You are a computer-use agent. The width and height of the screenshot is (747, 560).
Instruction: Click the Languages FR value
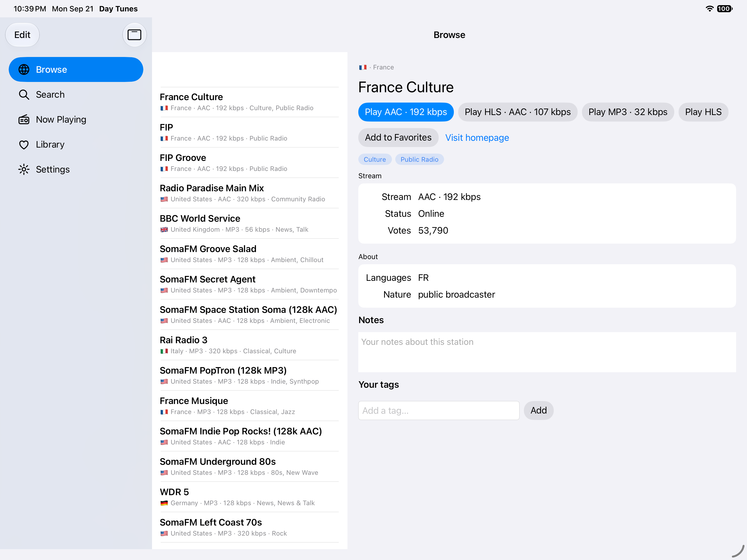click(x=423, y=278)
